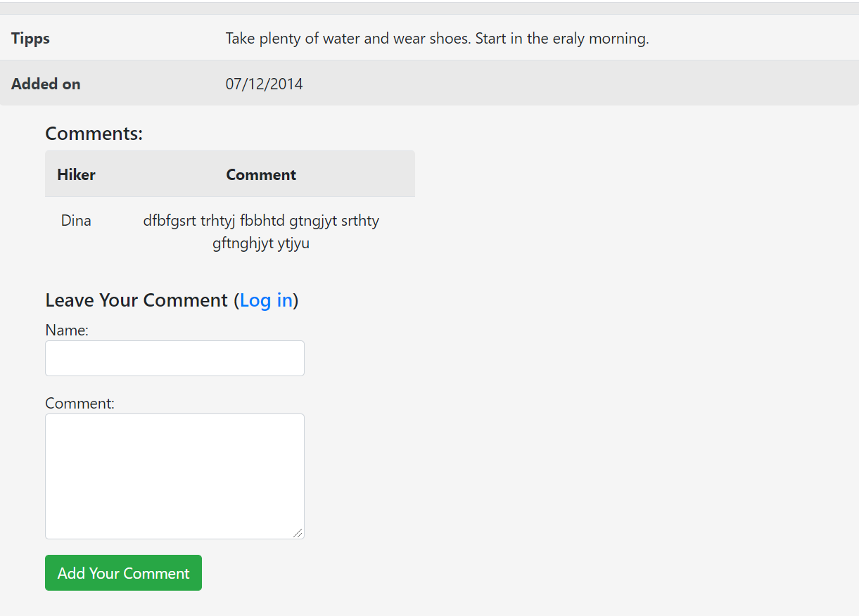The height and width of the screenshot is (616, 859).
Task: Click comment line reading gftnghjyt ytjyu
Action: pyautogui.click(x=261, y=244)
